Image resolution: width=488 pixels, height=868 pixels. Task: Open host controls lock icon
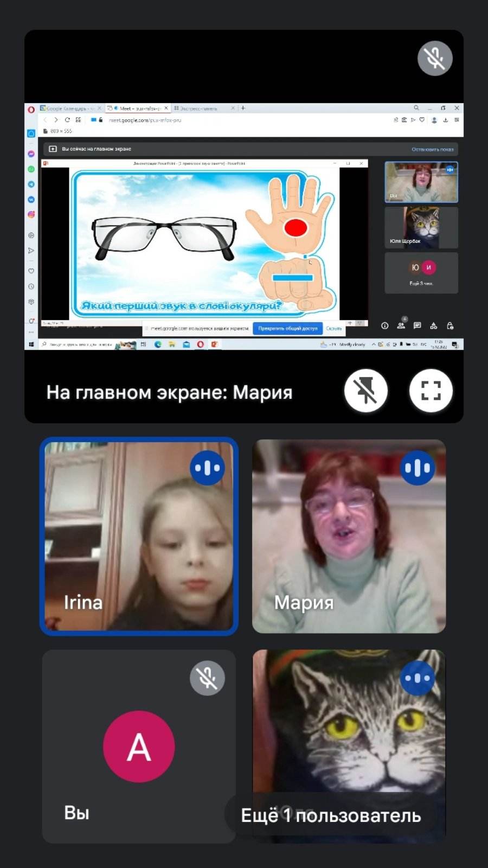coord(450,325)
